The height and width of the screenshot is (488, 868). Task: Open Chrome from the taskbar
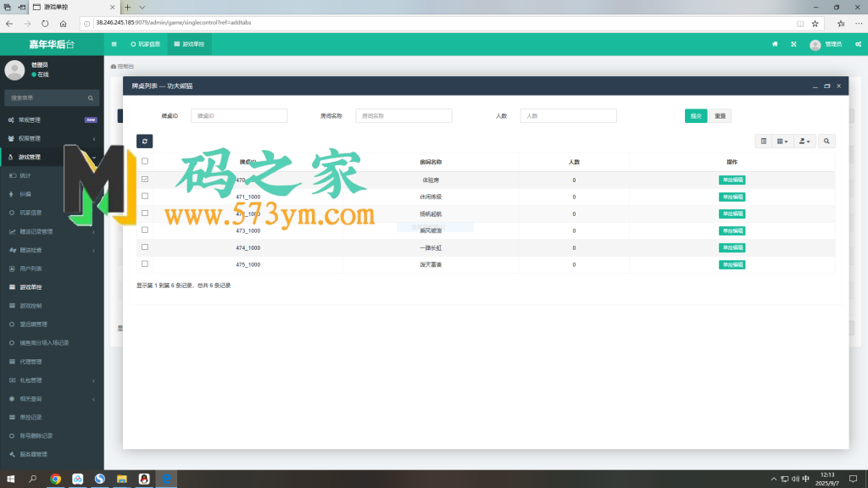55,479
